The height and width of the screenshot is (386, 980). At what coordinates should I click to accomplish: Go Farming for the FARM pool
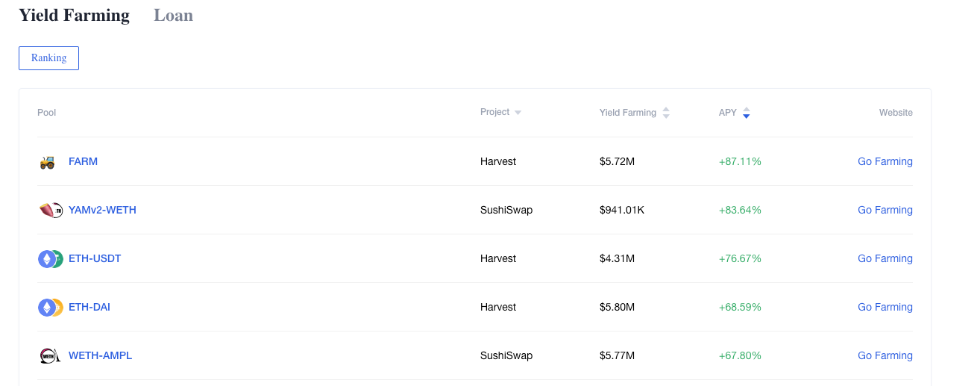(885, 161)
